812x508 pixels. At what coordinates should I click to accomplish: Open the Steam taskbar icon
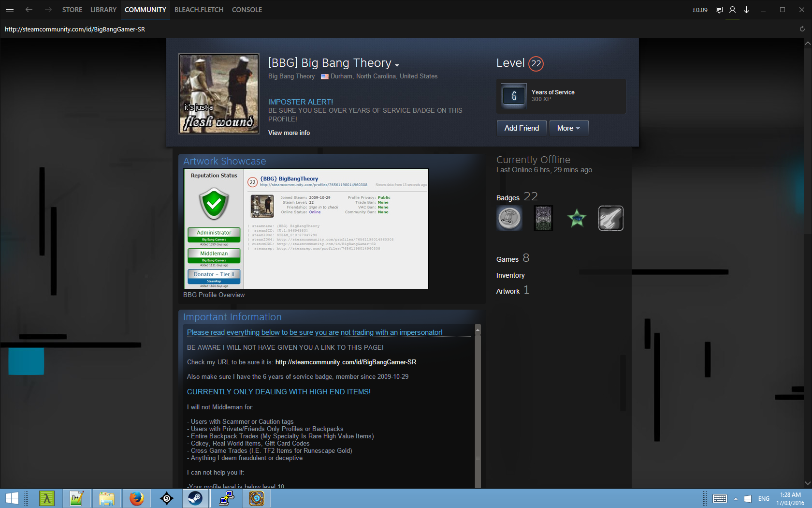196,498
